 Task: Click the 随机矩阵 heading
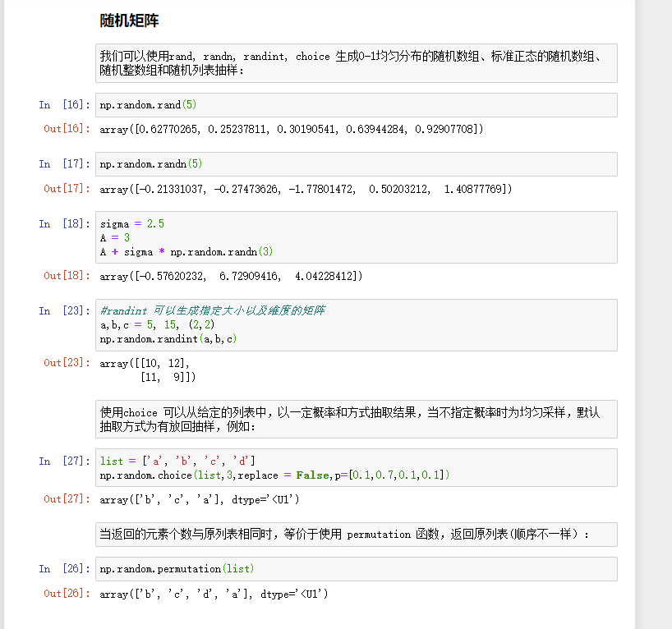129,21
